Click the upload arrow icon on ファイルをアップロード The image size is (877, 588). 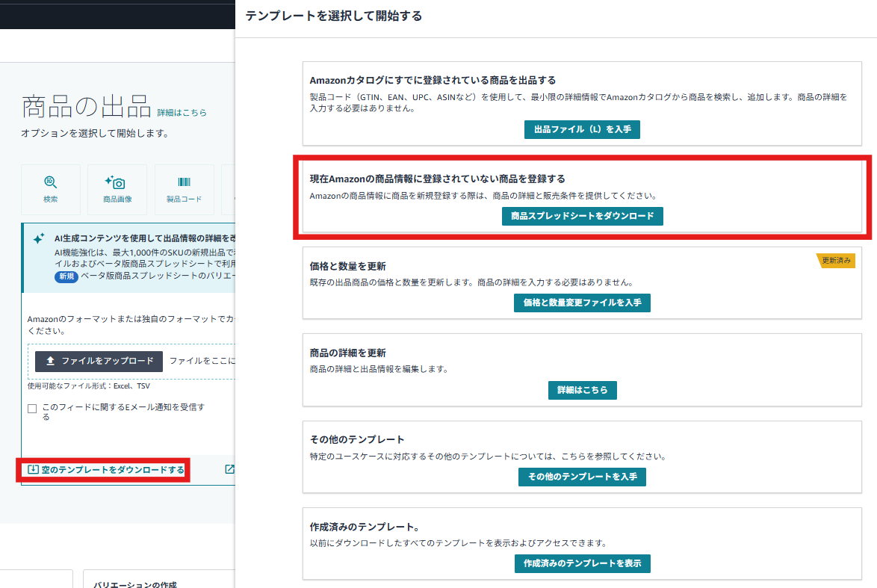[x=50, y=361]
